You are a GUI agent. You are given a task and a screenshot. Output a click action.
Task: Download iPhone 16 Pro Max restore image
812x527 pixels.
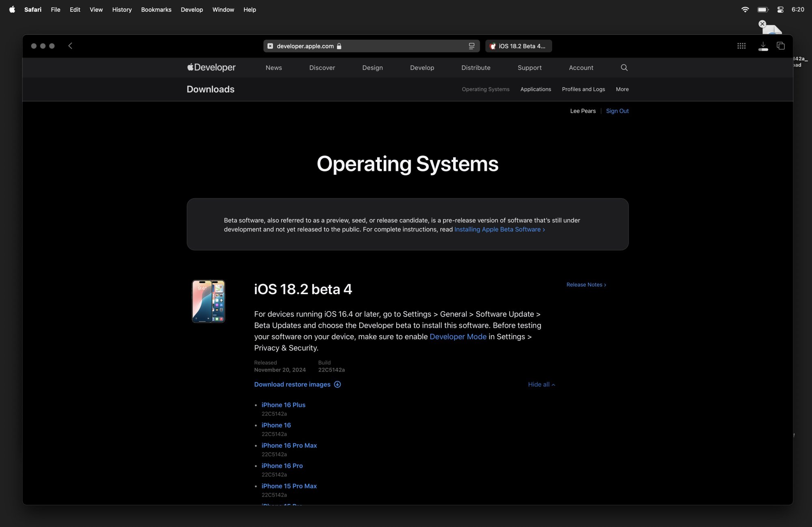click(289, 445)
